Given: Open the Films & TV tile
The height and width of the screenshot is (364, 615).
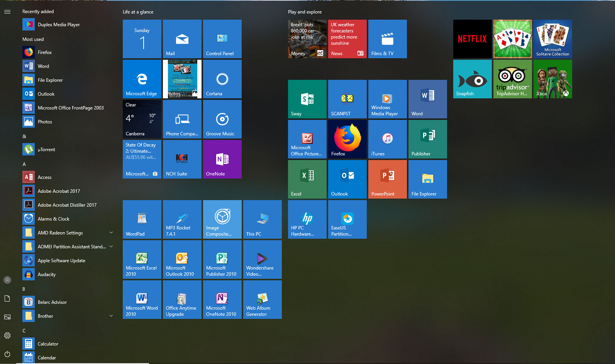Looking at the screenshot, I should coord(387,39).
